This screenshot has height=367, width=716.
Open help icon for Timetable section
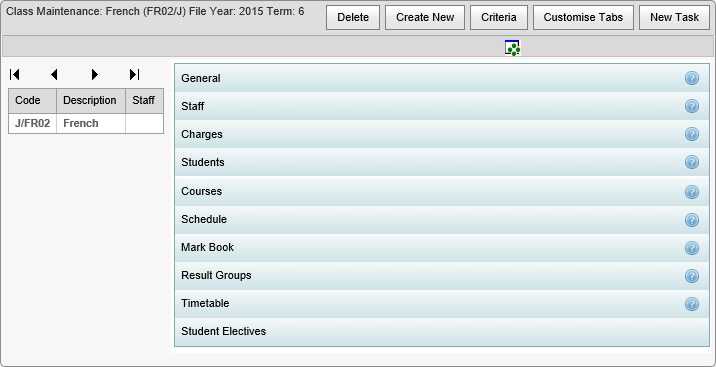692,304
